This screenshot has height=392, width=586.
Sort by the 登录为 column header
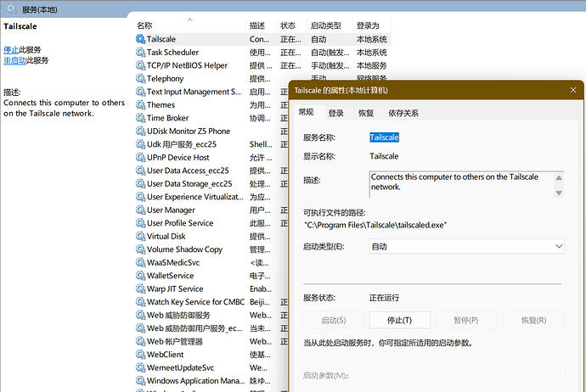pos(368,25)
